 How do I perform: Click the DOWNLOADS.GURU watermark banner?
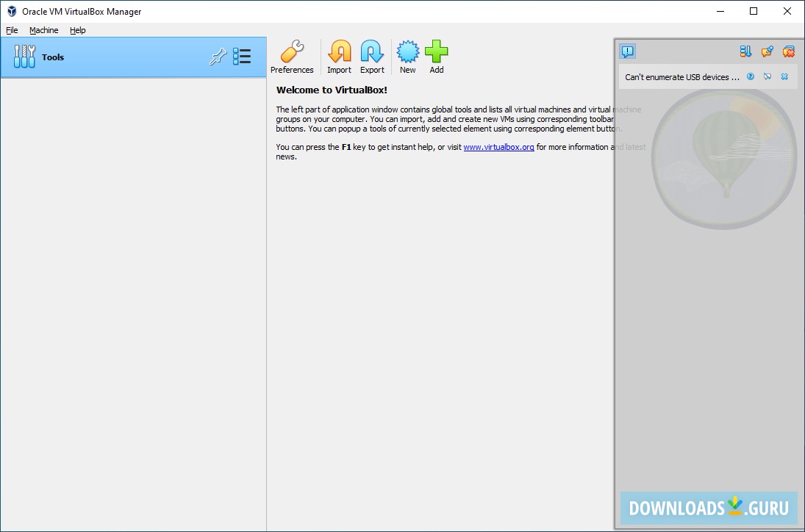(708, 508)
